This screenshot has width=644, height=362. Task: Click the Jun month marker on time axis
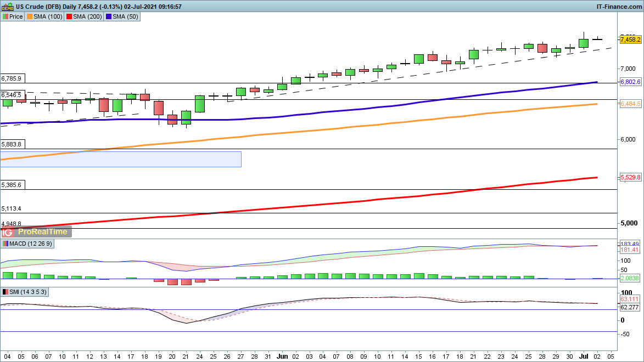pyautogui.click(x=282, y=355)
